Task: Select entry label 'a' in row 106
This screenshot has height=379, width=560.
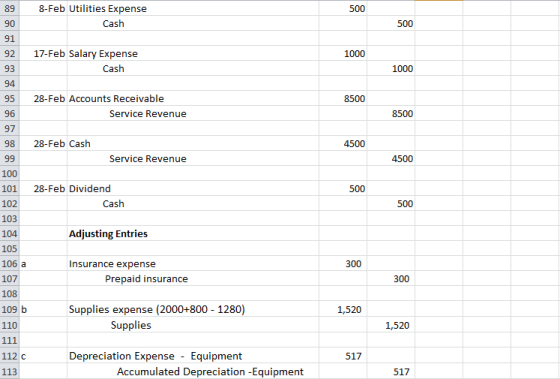Action: [x=43, y=263]
